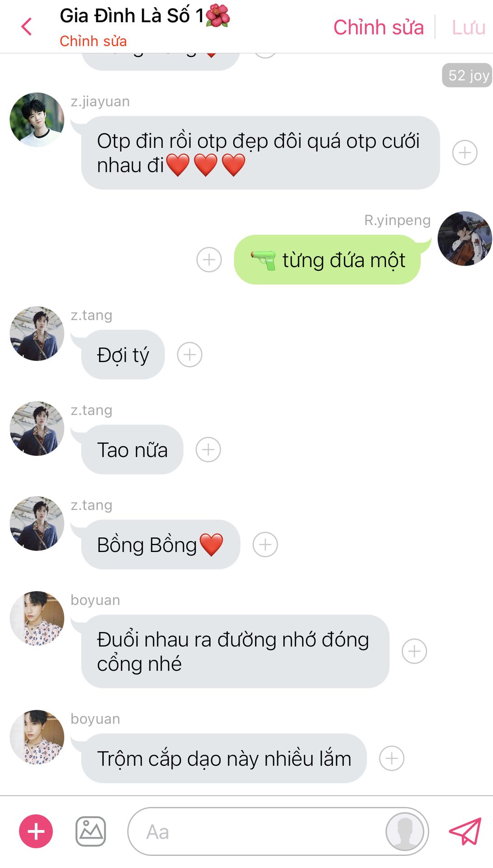Tap plus icon beside 'Trộm cắp dạo này' message
The width and height of the screenshot is (493, 868).
click(x=392, y=759)
